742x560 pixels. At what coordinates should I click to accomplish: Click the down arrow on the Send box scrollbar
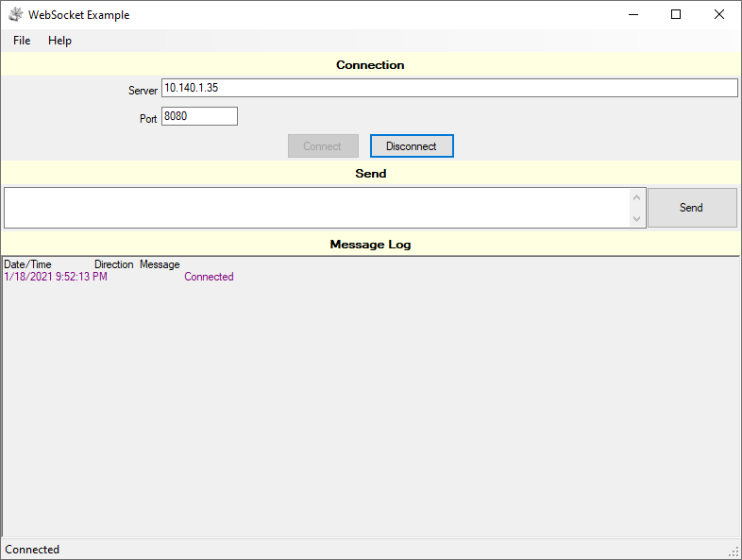[x=637, y=219]
